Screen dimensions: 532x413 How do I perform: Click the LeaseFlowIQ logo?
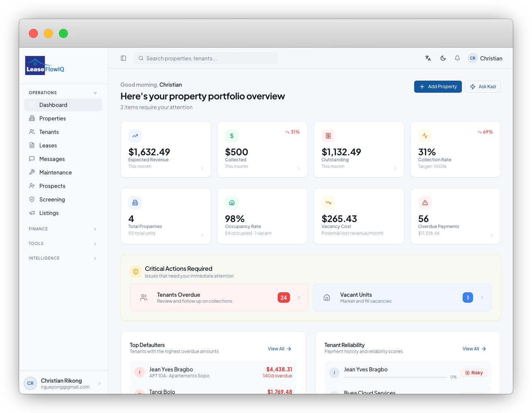click(45, 66)
